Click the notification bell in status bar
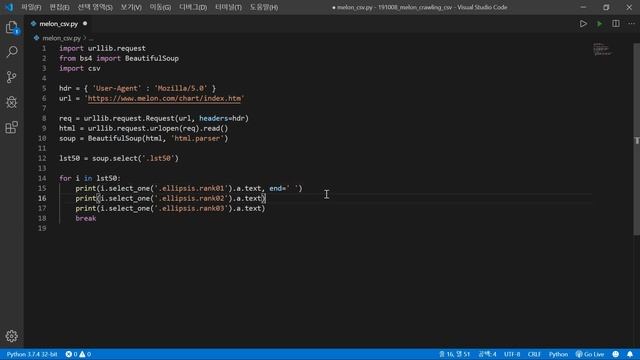The image size is (640, 360). point(630,354)
